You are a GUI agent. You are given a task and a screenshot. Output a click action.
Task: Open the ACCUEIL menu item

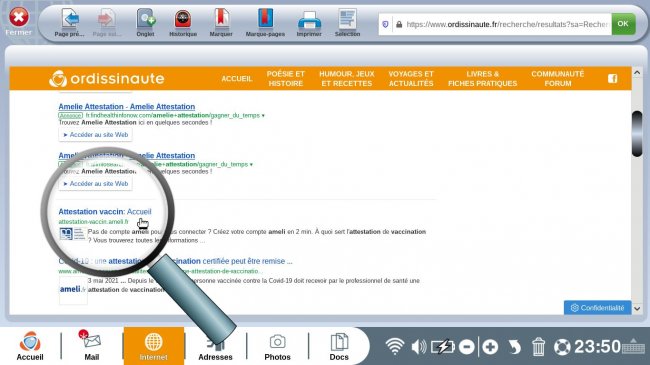click(237, 78)
